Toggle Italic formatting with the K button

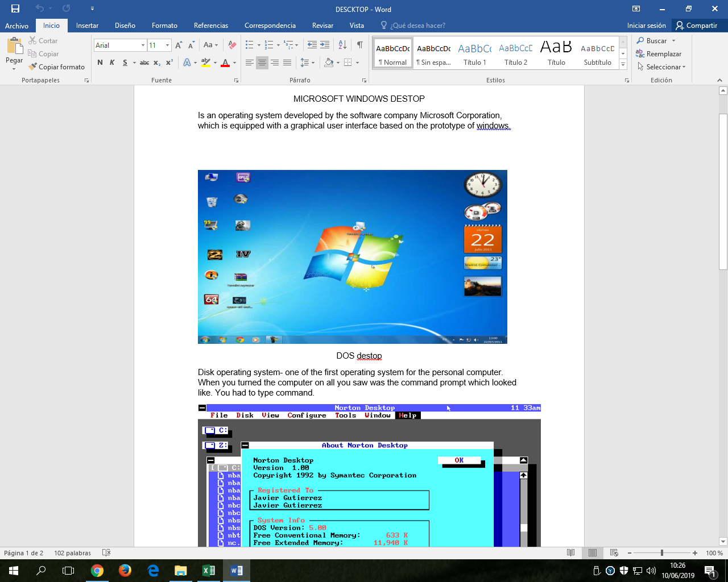112,63
